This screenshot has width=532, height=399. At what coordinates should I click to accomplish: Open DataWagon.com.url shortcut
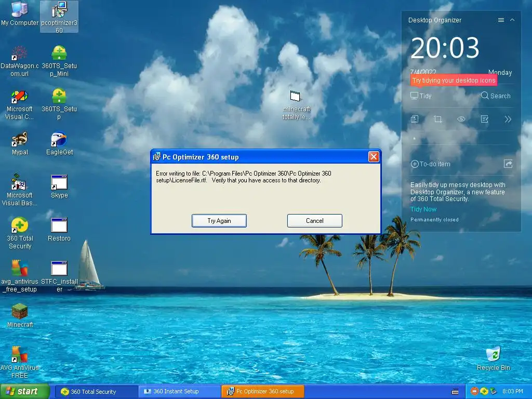pyautogui.click(x=19, y=61)
